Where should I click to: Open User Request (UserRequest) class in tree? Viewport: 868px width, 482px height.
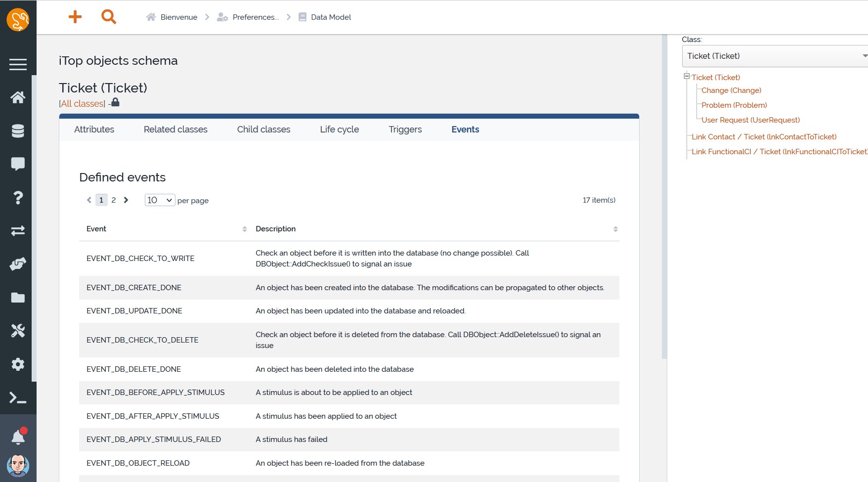(x=750, y=120)
